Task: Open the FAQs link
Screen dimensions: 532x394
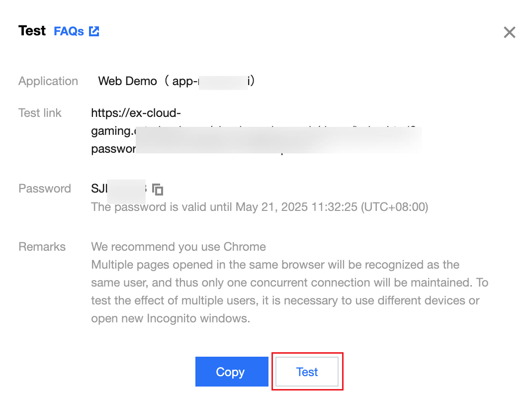Action: 69,31
